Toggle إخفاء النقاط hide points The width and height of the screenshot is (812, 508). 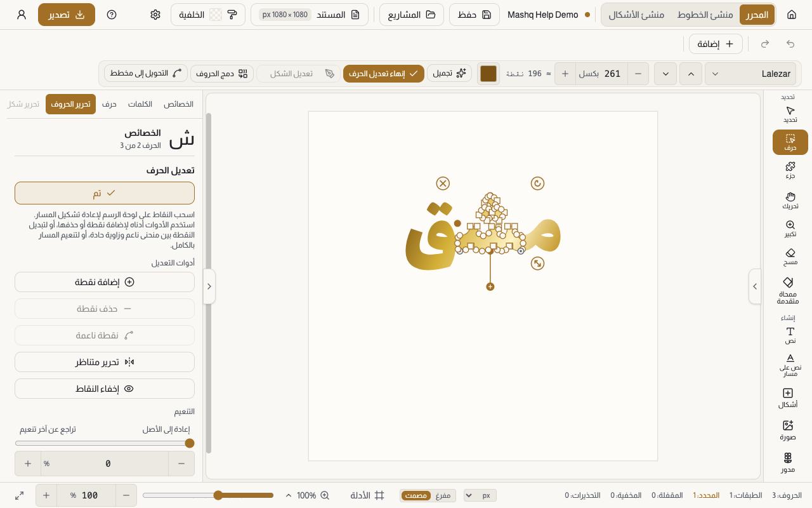[105, 389]
